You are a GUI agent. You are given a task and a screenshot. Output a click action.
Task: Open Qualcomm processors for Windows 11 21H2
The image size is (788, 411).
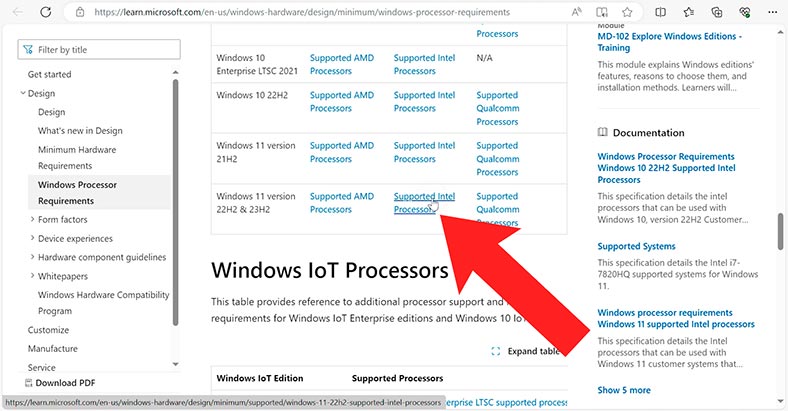(x=498, y=159)
